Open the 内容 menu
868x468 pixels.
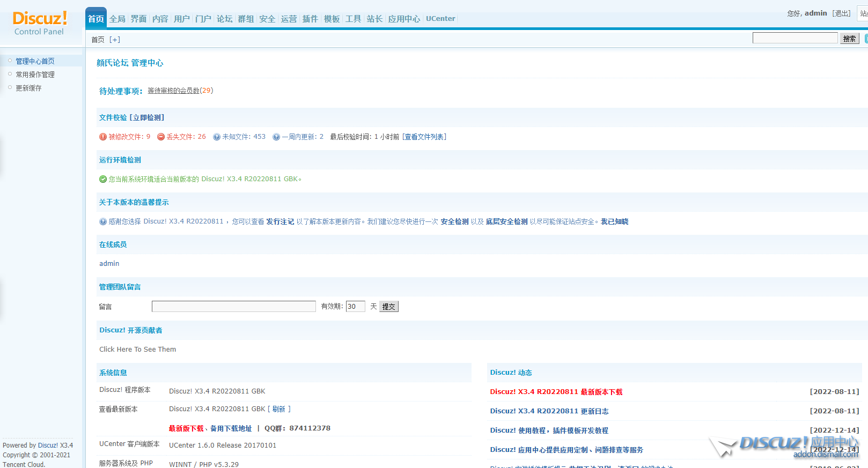tap(160, 19)
